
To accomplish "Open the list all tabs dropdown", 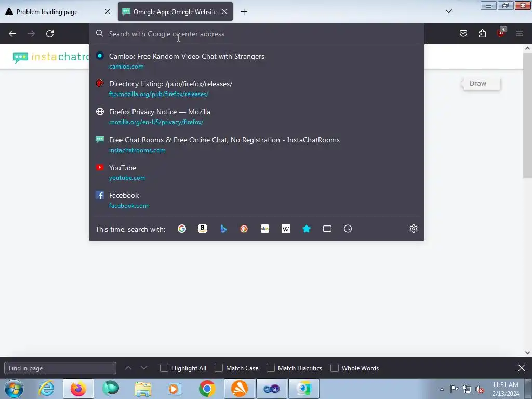I will [x=448, y=11].
